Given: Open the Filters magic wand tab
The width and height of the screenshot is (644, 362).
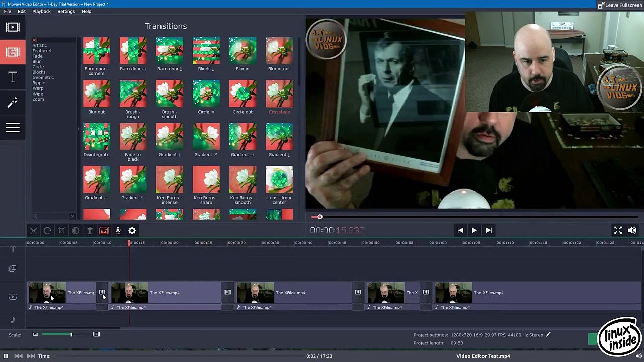Looking at the screenshot, I should pos(13,103).
